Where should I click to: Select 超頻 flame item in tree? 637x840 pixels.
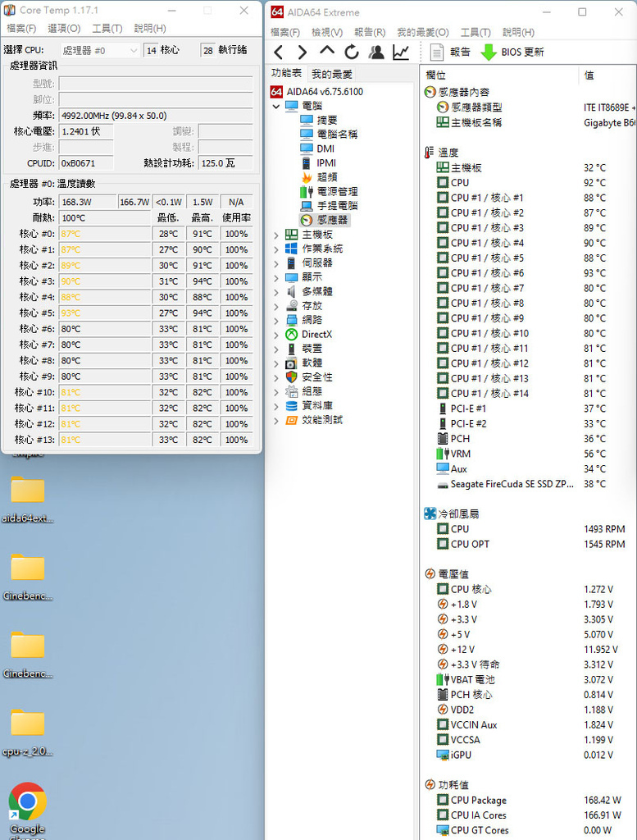319,177
